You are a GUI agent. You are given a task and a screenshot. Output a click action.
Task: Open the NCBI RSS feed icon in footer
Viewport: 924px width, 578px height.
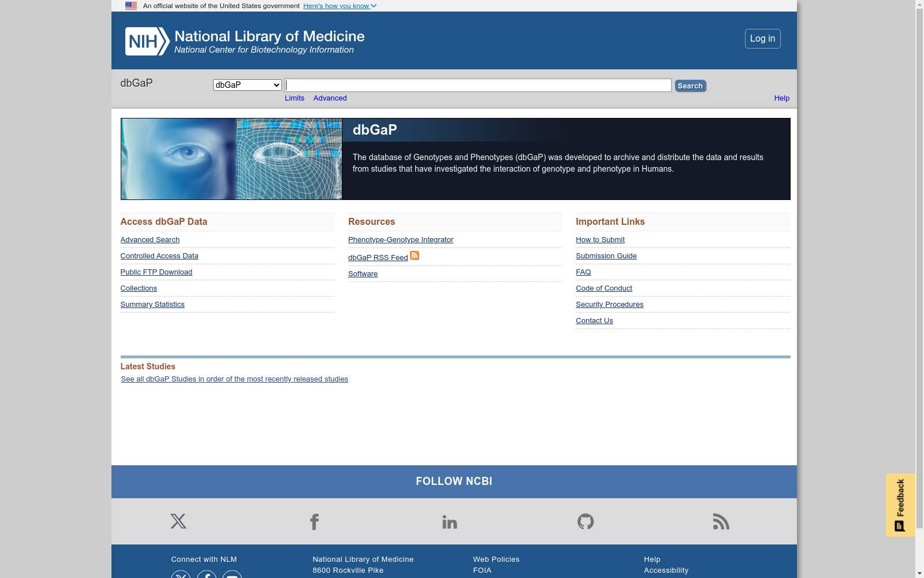click(x=721, y=521)
